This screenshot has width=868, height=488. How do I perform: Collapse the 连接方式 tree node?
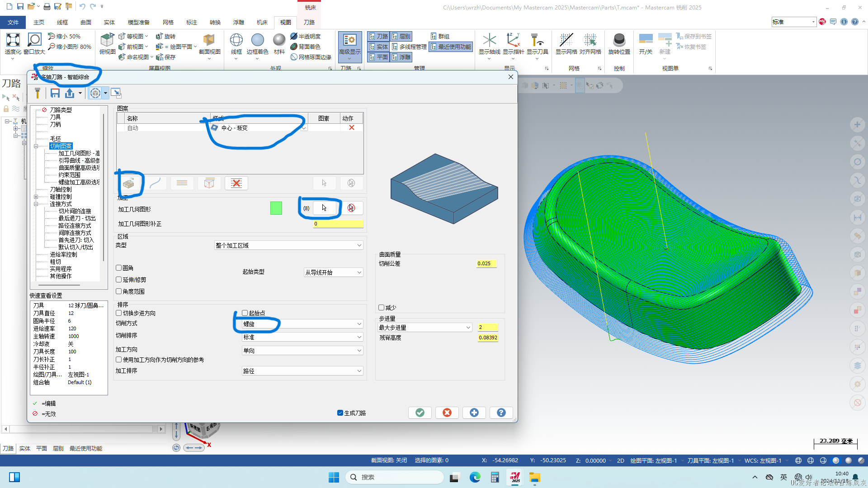tap(36, 204)
